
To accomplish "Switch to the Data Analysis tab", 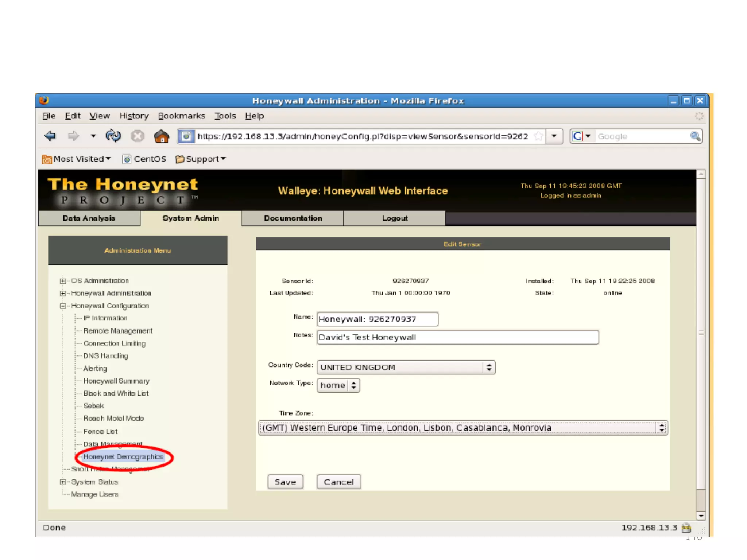I will [x=89, y=218].
